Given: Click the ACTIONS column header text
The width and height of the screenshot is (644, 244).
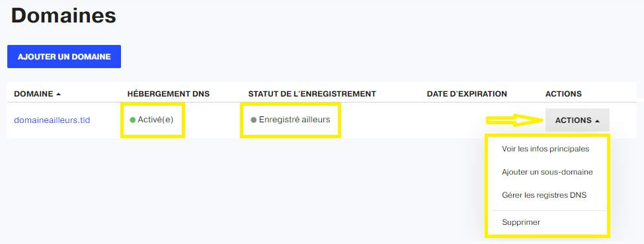Looking at the screenshot, I should (x=563, y=94).
